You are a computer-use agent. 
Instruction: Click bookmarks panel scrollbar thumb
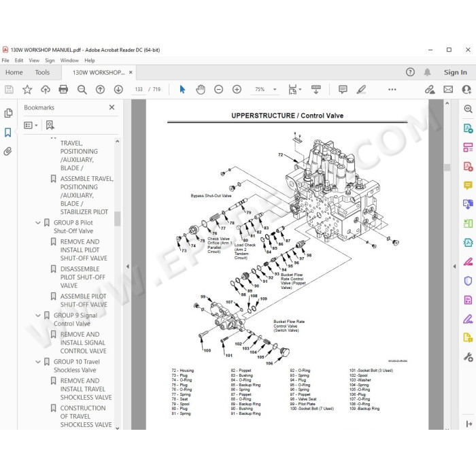(118, 218)
